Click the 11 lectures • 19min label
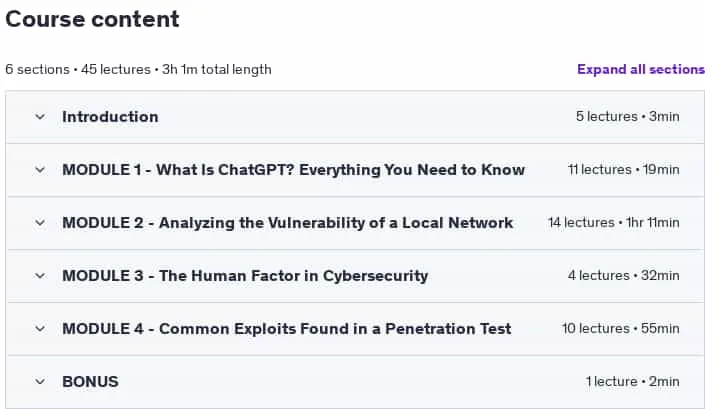 (x=624, y=169)
